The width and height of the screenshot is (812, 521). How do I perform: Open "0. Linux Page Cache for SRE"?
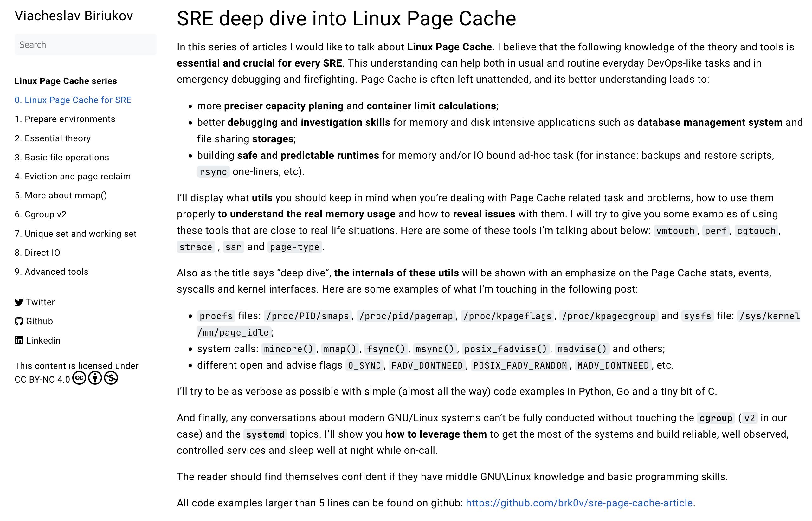(73, 100)
